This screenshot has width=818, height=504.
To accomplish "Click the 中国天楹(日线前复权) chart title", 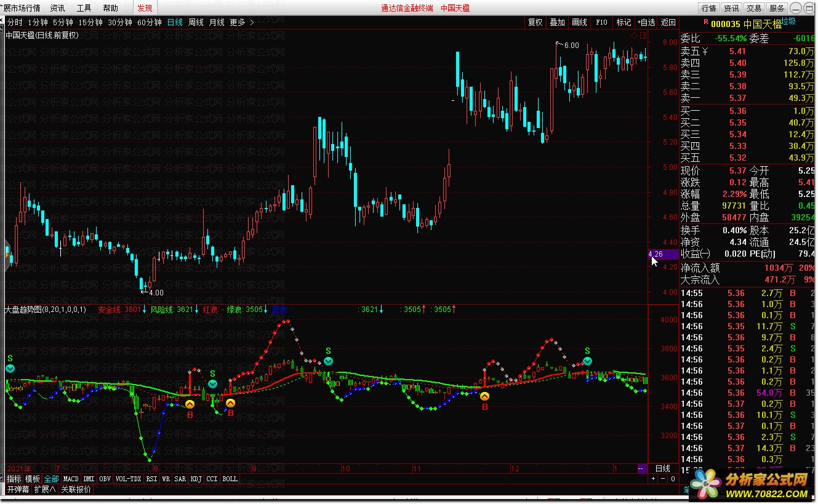I will pyautogui.click(x=42, y=35).
